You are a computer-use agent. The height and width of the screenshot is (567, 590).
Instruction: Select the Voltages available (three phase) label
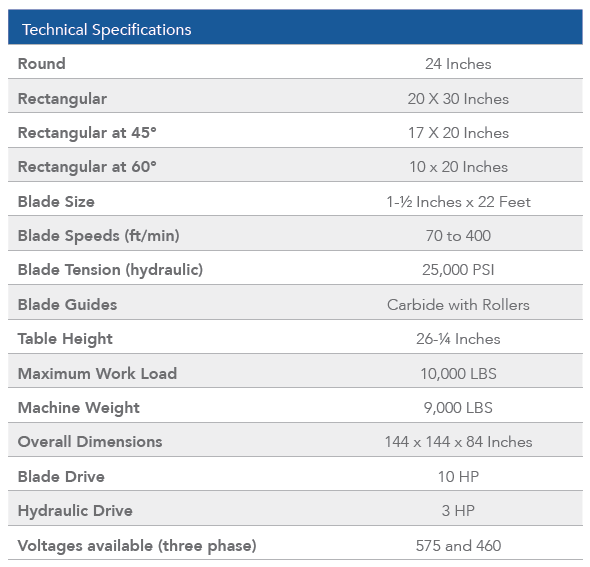[x=137, y=546]
